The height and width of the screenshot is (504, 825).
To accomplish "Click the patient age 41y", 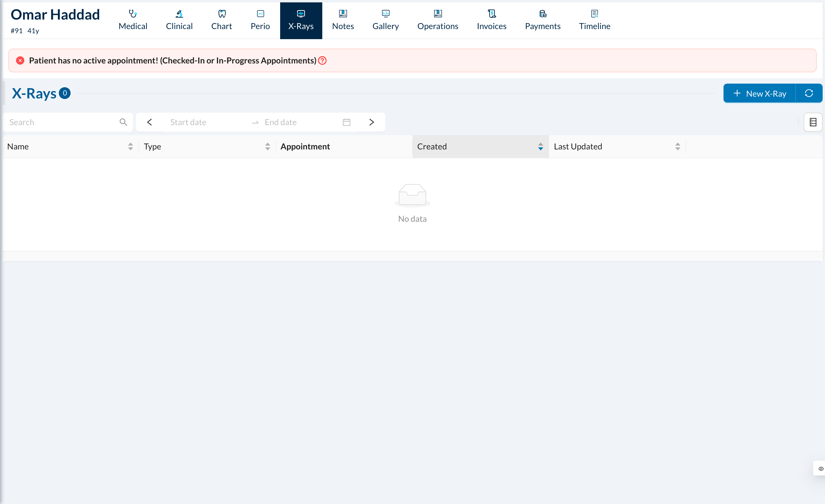I will coord(33,31).
